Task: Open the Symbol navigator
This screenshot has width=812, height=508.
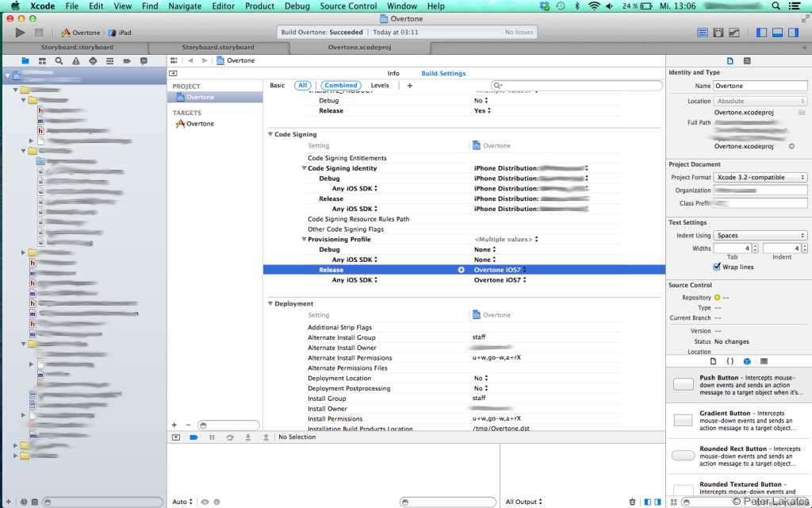Action: [x=42, y=61]
